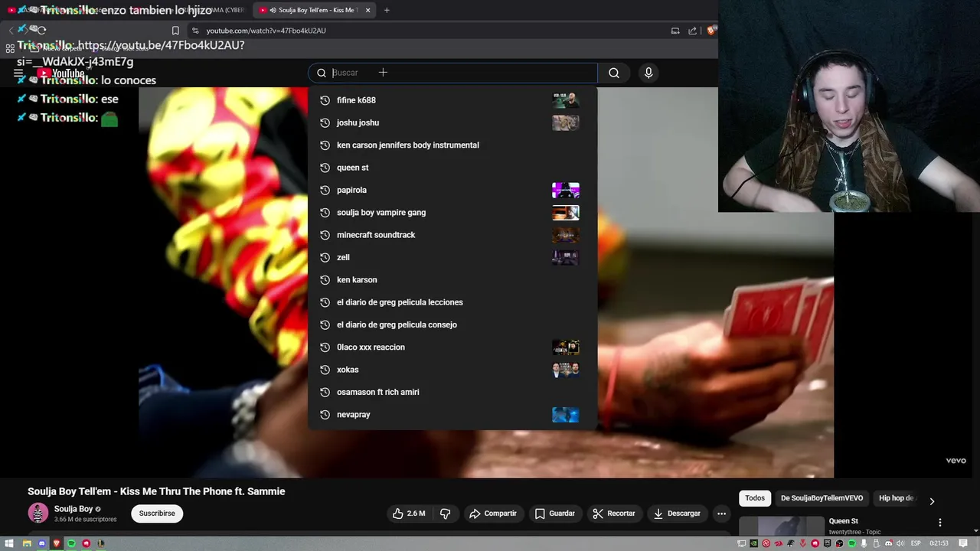Dislike the Soulja Boy video
Screen dimensions: 980x551
coord(445,514)
